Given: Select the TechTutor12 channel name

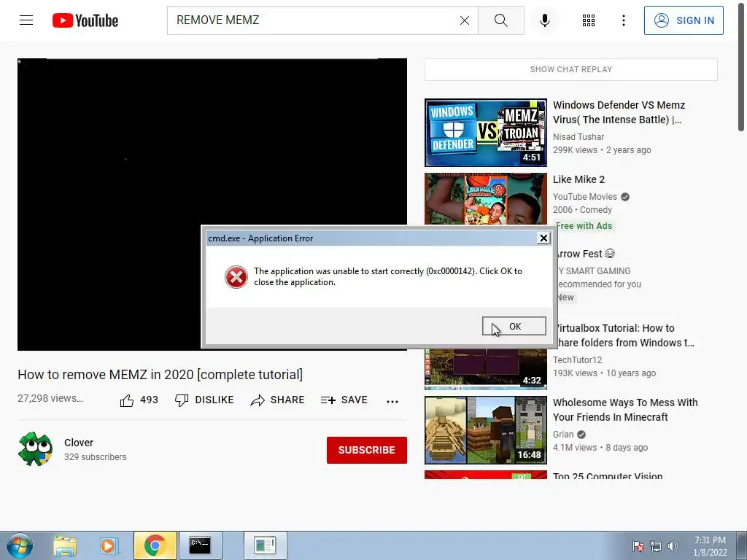Looking at the screenshot, I should [578, 360].
